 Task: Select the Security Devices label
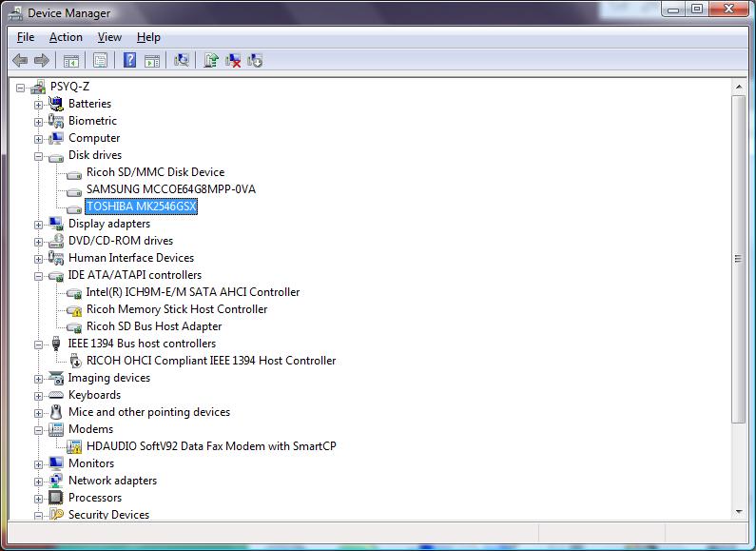(108, 514)
